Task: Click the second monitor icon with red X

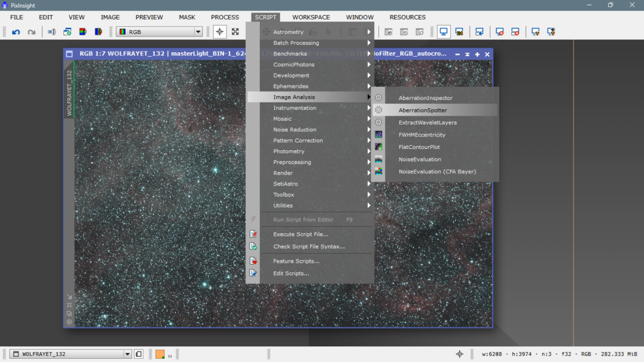Action: pos(515,32)
